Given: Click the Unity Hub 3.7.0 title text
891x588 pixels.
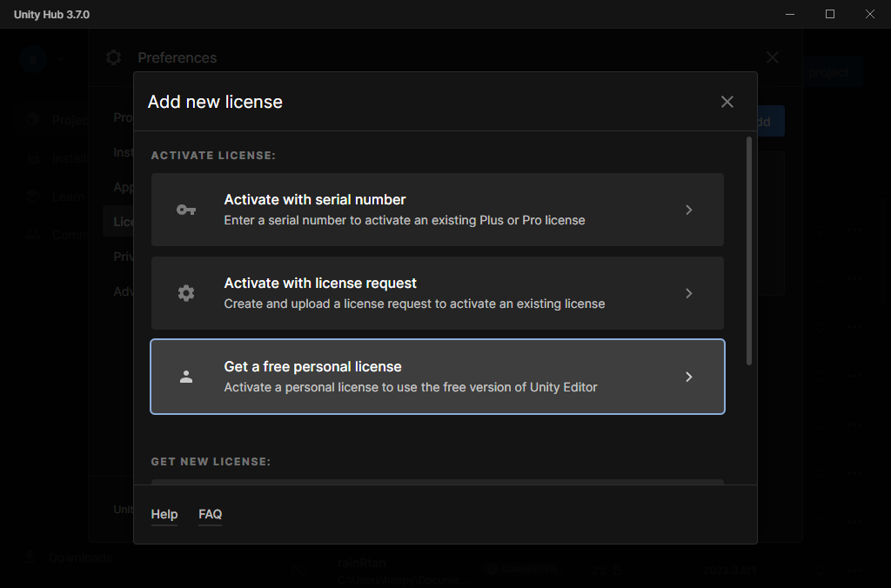Looking at the screenshot, I should (51, 14).
